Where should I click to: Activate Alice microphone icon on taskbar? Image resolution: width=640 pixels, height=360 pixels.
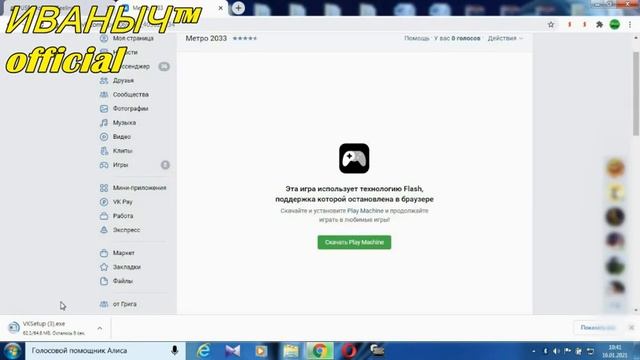(174, 351)
